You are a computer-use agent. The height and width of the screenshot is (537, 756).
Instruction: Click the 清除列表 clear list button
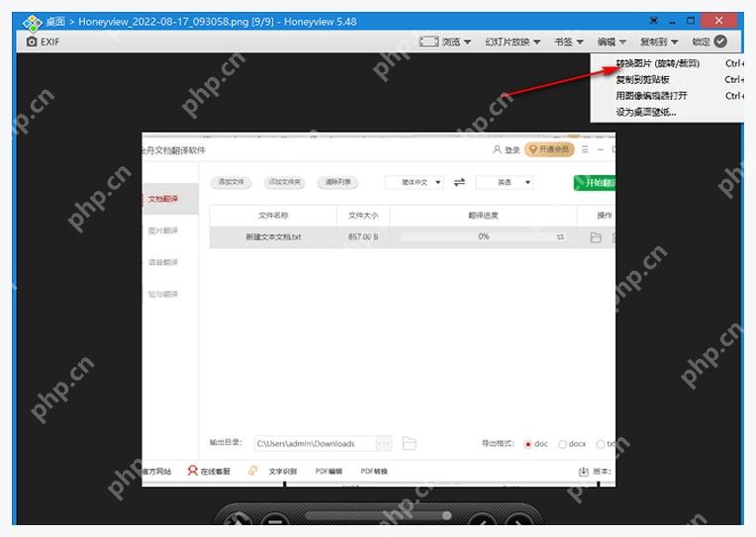(x=338, y=182)
